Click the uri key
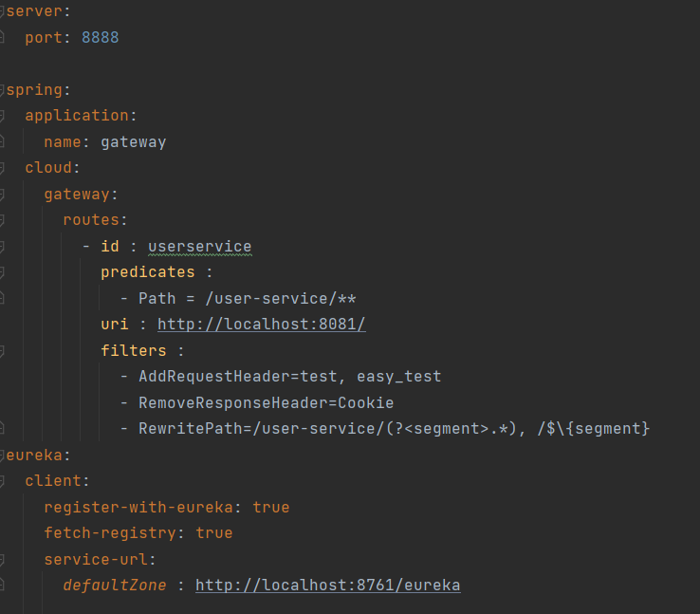700x614 pixels. tap(114, 325)
